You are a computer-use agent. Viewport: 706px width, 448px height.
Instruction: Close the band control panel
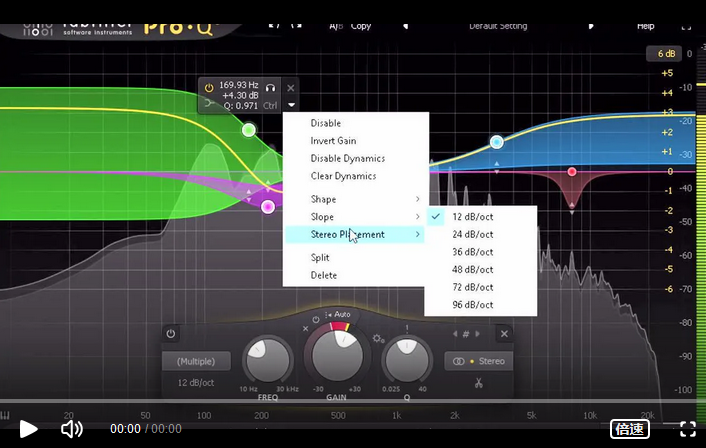point(504,334)
